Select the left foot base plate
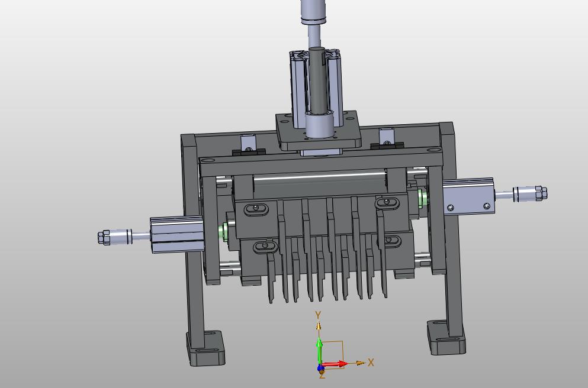Viewport: 588px width, 388px height. (x=206, y=348)
